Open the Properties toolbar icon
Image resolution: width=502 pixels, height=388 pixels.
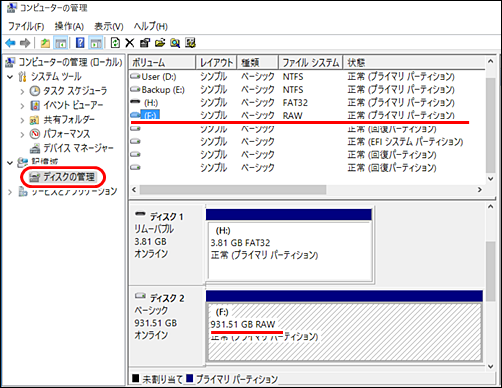click(x=145, y=43)
